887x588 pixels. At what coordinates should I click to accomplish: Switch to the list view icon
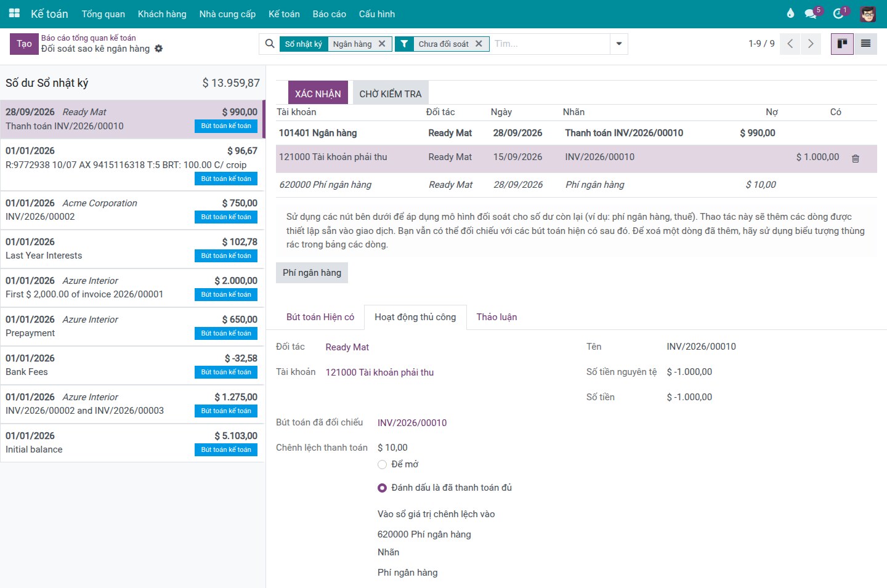865,44
